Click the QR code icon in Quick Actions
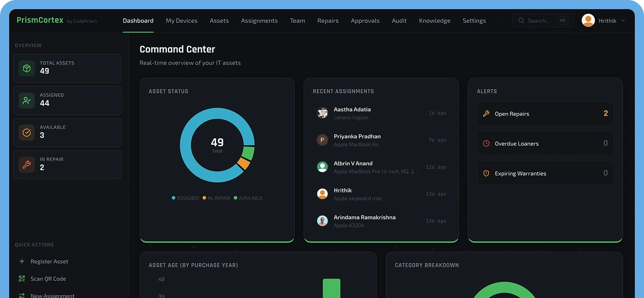Viewport: 644px width, 298px height. pyautogui.click(x=22, y=278)
